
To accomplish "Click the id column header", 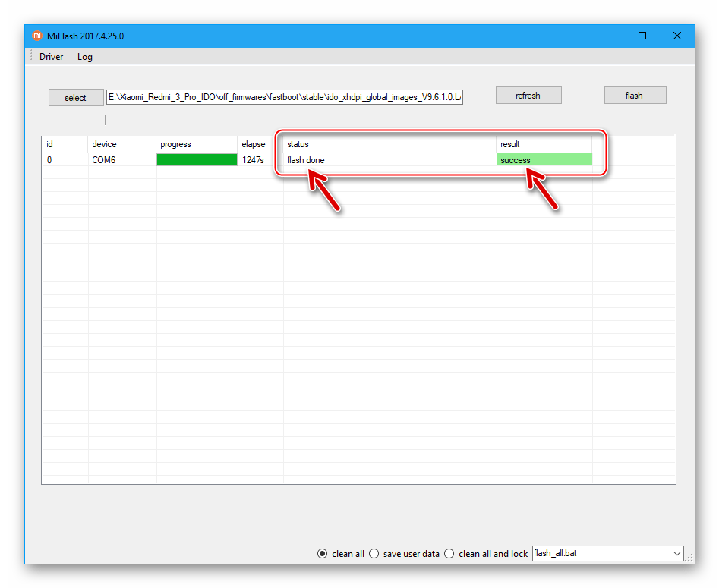I will click(65, 144).
